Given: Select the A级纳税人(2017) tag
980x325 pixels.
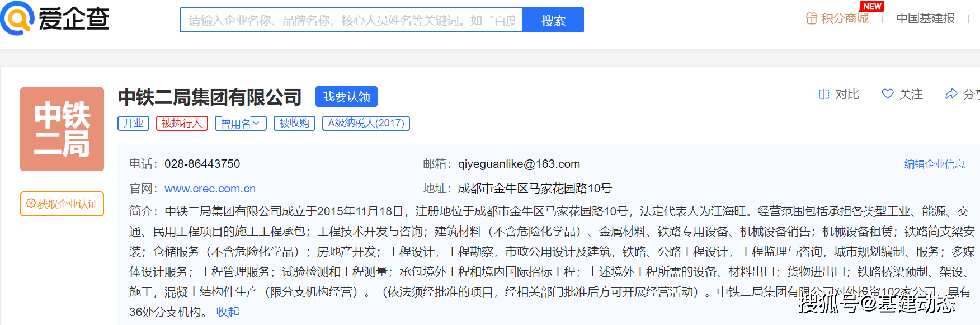Looking at the screenshot, I should click(x=366, y=123).
